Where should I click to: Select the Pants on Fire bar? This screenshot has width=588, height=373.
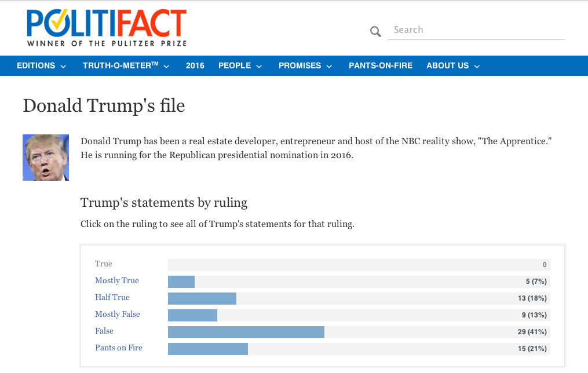tap(208, 349)
